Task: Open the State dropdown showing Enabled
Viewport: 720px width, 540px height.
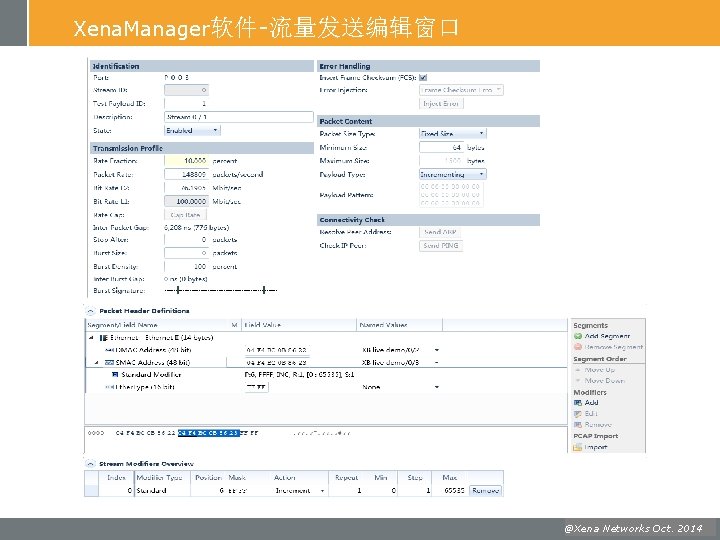Action: (x=192, y=130)
